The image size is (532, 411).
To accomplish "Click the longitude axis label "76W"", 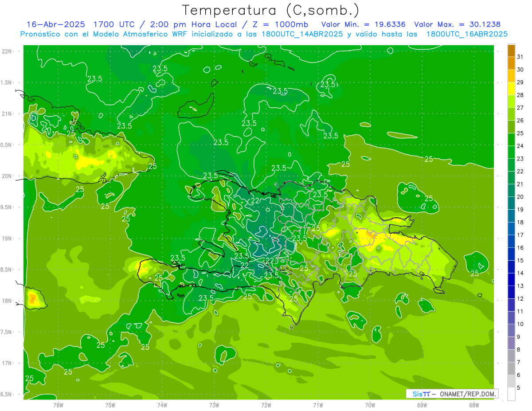I will (x=58, y=405).
